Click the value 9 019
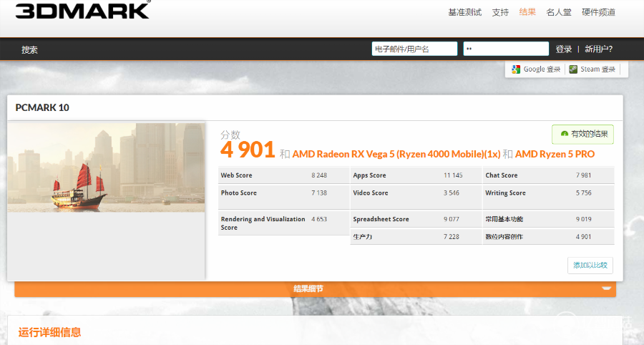644x345 pixels. click(x=584, y=219)
